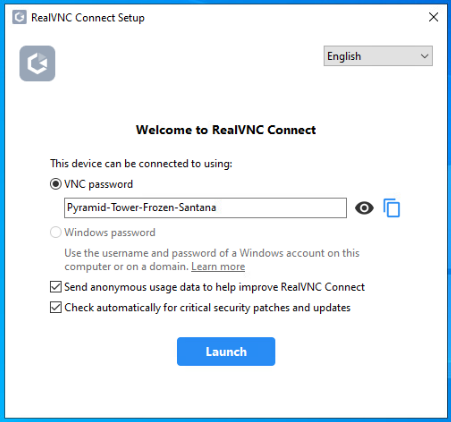Click the Welcome to RealVNC Connect heading

pos(226,130)
